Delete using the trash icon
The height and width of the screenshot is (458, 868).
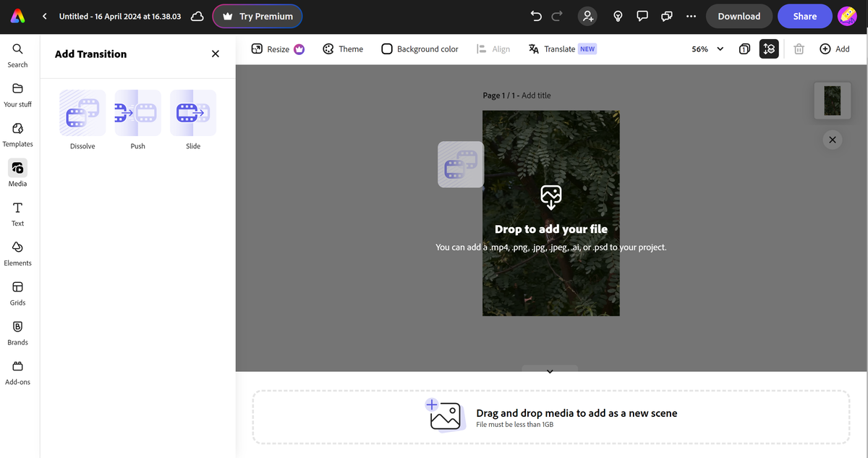pyautogui.click(x=799, y=49)
